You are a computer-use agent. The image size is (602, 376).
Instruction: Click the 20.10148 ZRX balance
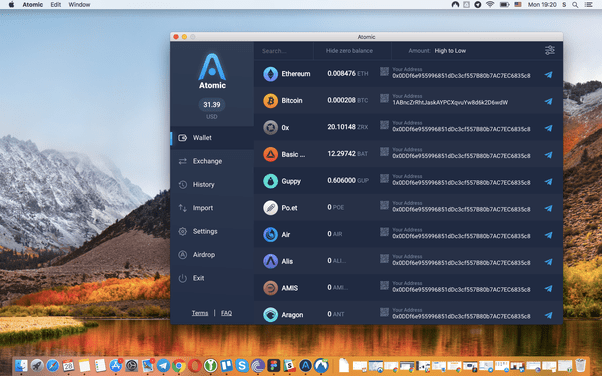(x=347, y=127)
